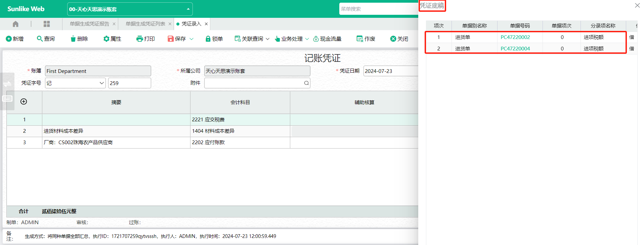This screenshot has height=245, width=644.
Task: Open the 凭证字号 记 dropdown
Action: point(75,83)
